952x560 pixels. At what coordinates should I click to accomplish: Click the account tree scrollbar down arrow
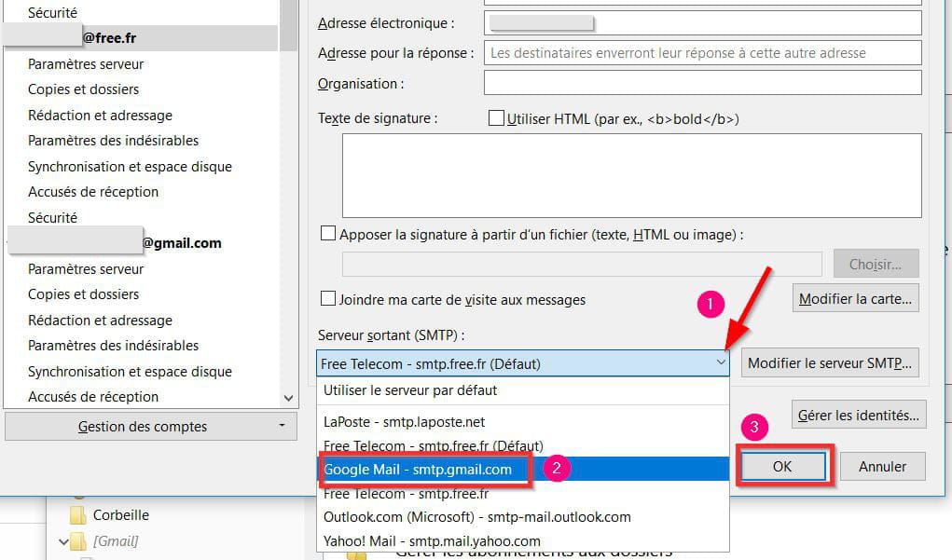(x=288, y=398)
